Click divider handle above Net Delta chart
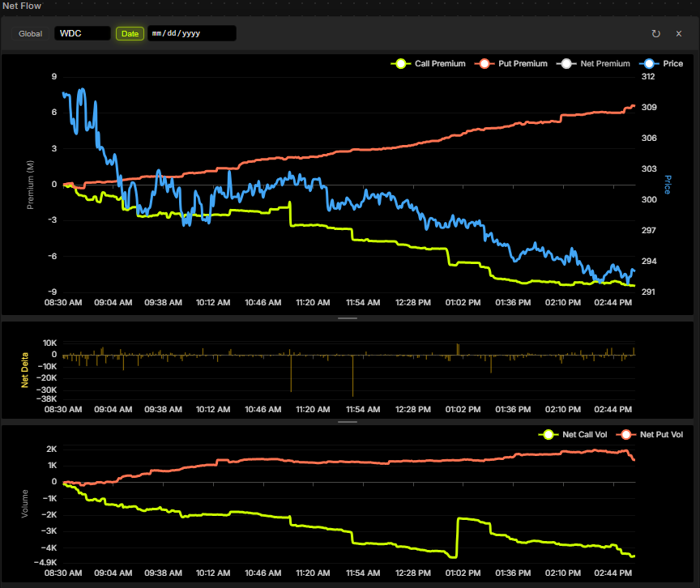The image size is (700, 588). (348, 319)
